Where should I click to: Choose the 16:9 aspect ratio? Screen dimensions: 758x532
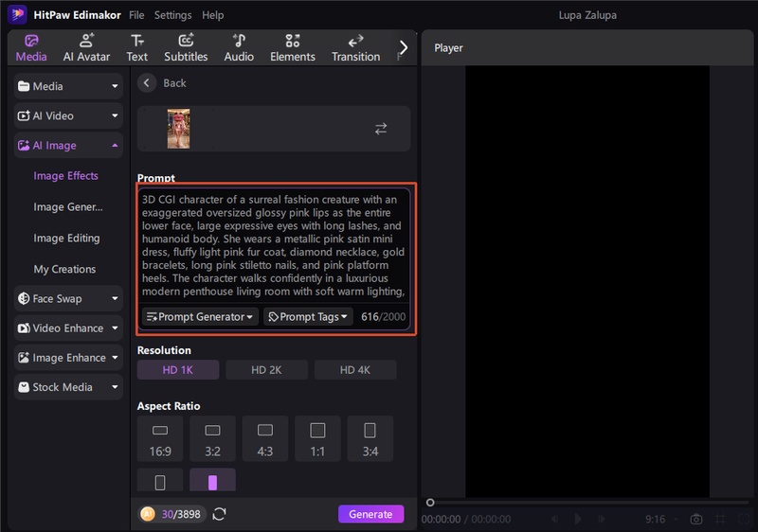[x=160, y=439]
